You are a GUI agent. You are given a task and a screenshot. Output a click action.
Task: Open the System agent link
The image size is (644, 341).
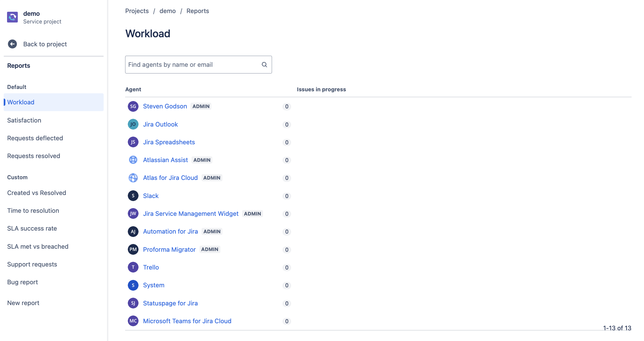(154, 285)
